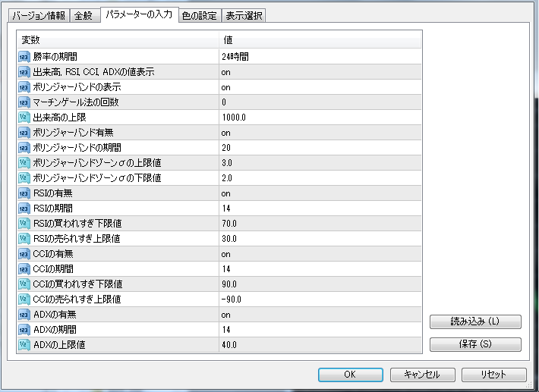The height and width of the screenshot is (392, 539).
Task: Edit the σの上限値 value 3.0
Action: [x=320, y=163]
